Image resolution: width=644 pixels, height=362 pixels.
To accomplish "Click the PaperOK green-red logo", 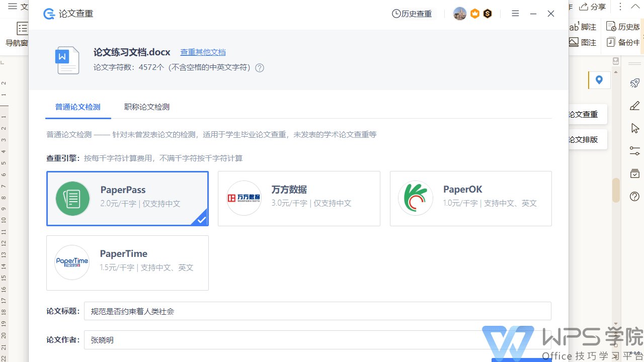I will tap(416, 198).
